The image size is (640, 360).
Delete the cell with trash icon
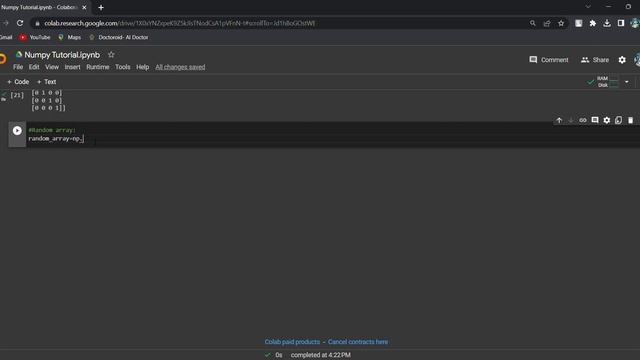[630, 120]
